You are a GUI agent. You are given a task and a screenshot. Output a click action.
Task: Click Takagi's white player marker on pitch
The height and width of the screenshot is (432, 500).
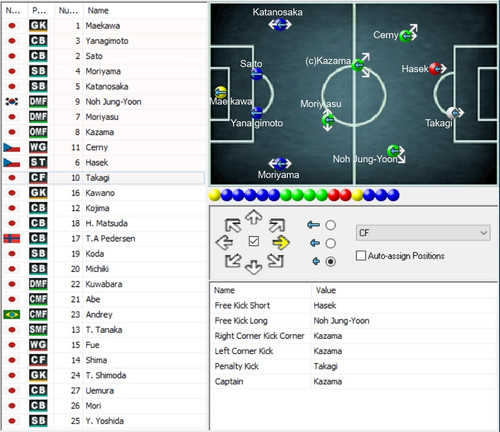tap(452, 113)
